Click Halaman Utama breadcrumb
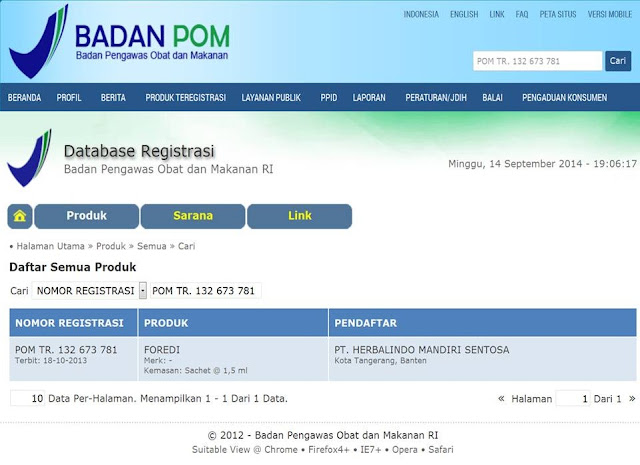 [51, 246]
